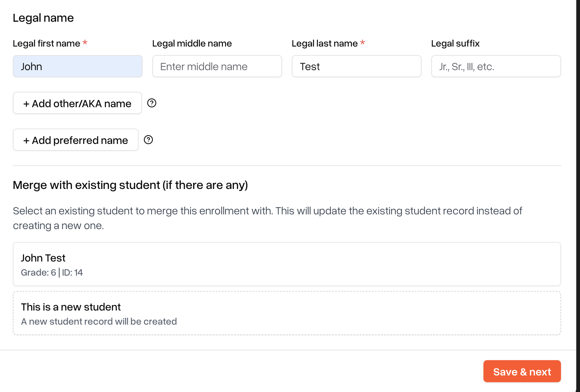Viewport: 580px width, 392px height.
Task: Focus the Legal middle name input
Action: tap(217, 66)
